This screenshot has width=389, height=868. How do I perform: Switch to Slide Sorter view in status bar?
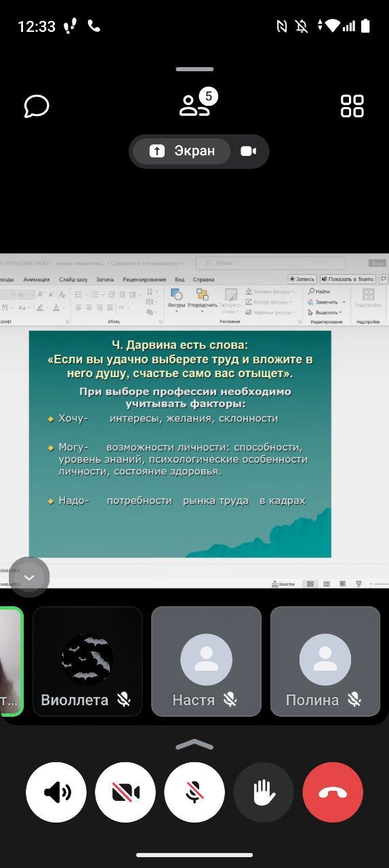click(x=327, y=583)
